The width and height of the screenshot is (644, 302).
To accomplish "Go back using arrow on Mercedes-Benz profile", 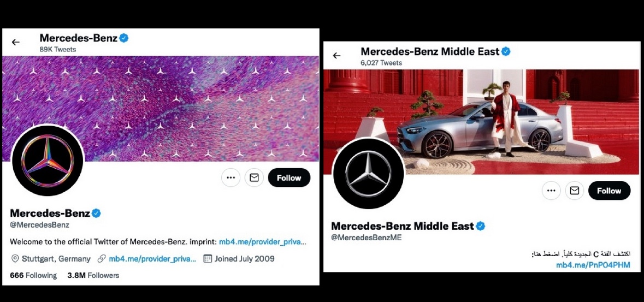I will [x=16, y=42].
